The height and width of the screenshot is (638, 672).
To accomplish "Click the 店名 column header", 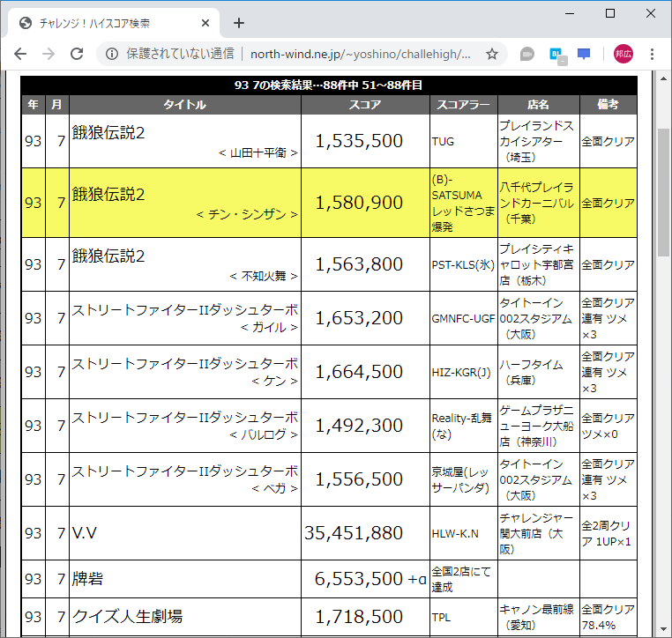I will coord(538,105).
